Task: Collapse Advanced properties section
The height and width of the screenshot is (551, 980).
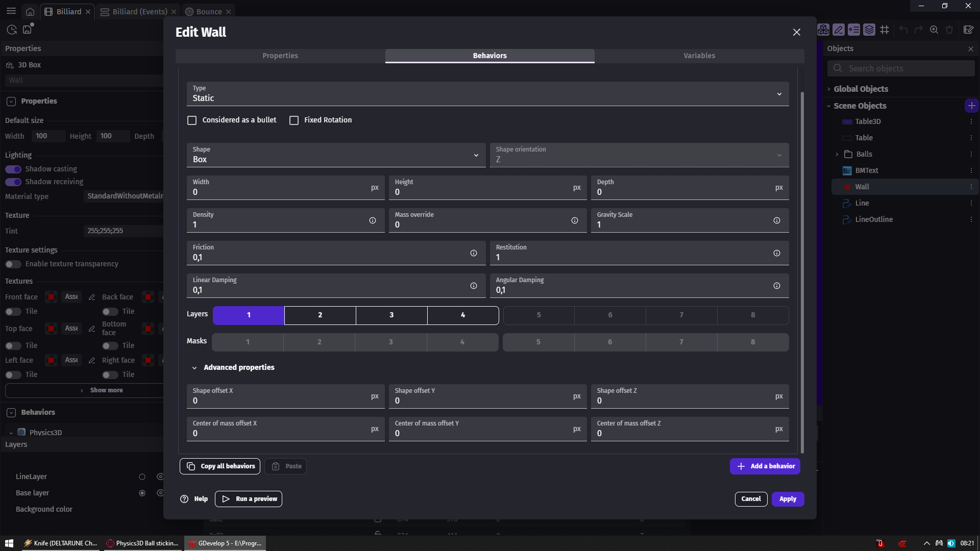Action: coord(194,368)
